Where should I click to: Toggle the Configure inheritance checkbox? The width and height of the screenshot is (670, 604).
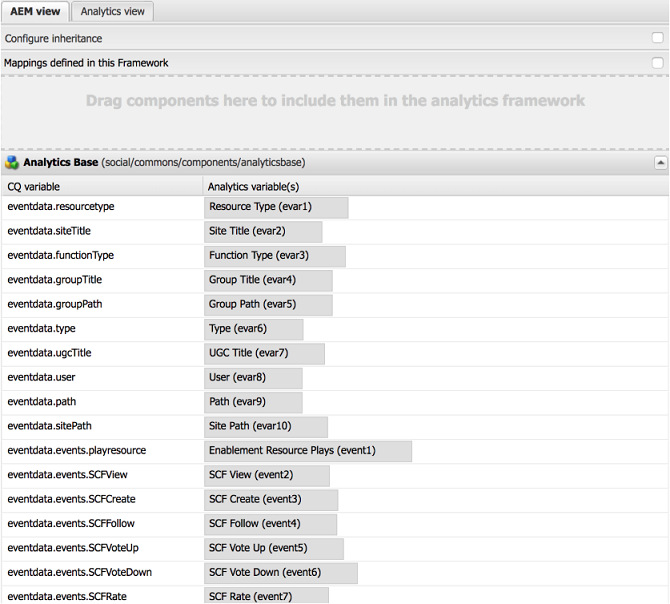[658, 38]
